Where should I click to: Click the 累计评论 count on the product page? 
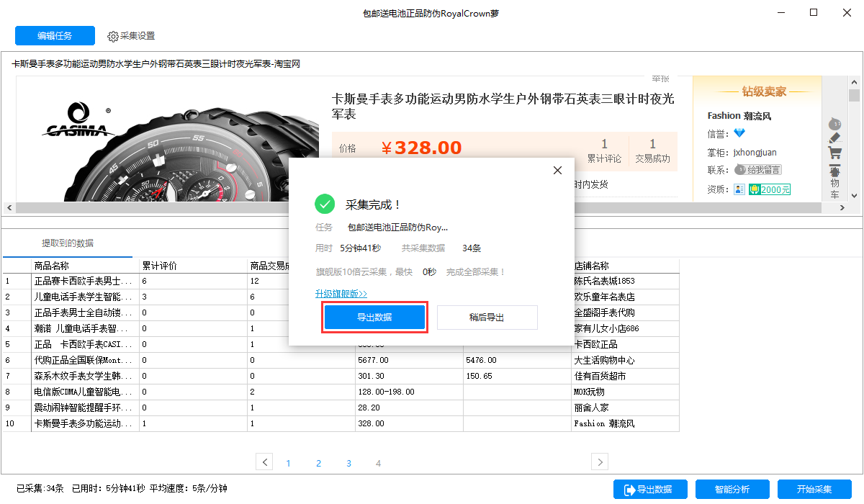(x=604, y=150)
